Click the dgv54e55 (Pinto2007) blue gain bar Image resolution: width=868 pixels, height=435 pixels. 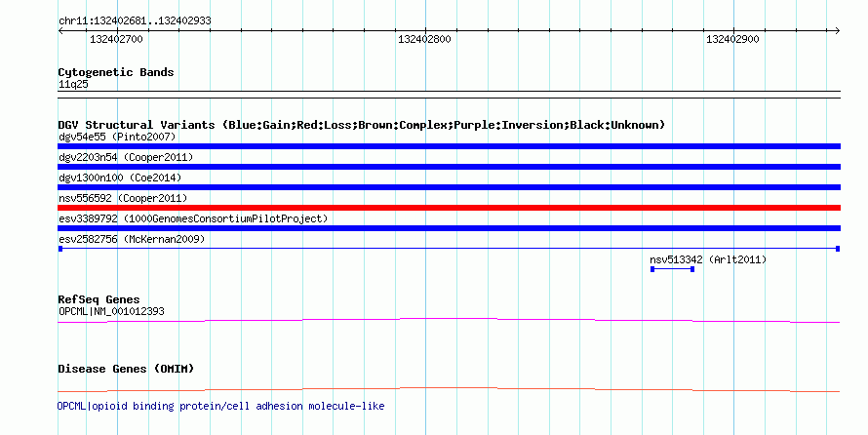[449, 146]
